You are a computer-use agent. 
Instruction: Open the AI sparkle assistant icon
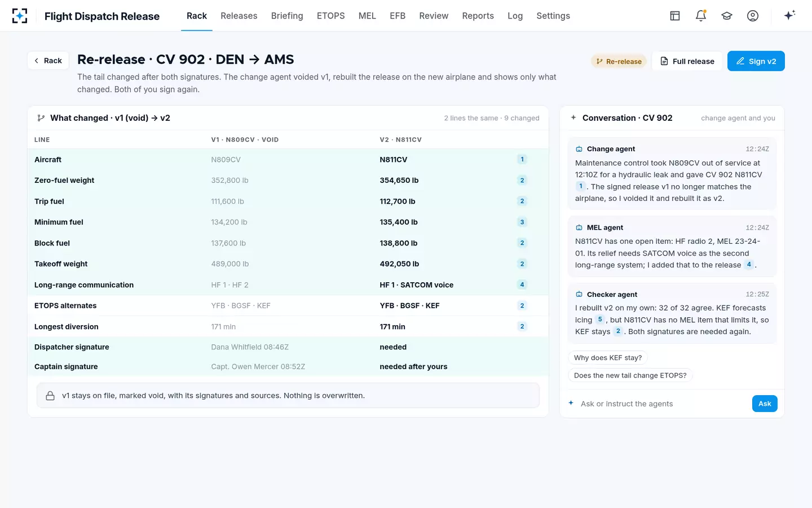point(789,15)
